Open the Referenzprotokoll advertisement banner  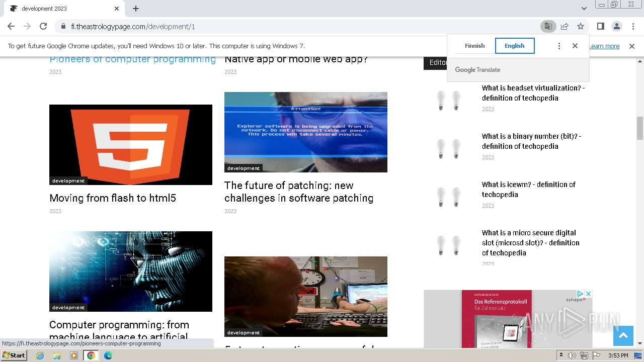tap(508, 319)
